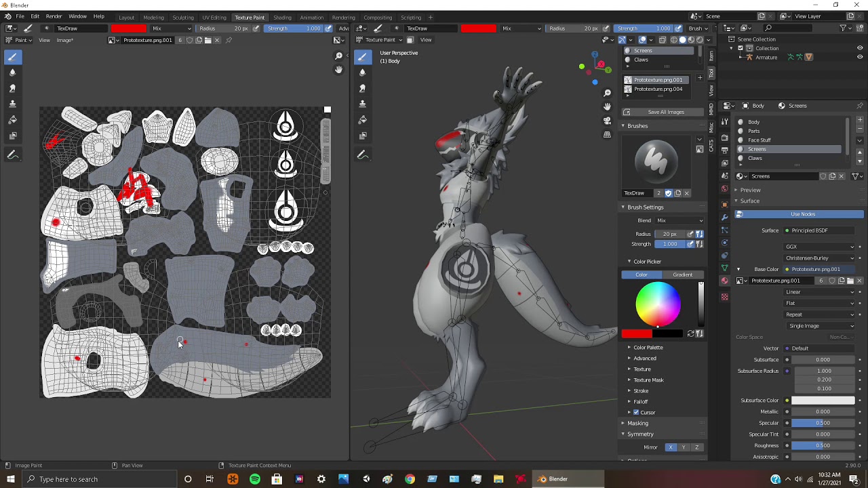The height and width of the screenshot is (488, 868).
Task: Select the Smear tool in 3D viewport
Action: click(x=363, y=88)
